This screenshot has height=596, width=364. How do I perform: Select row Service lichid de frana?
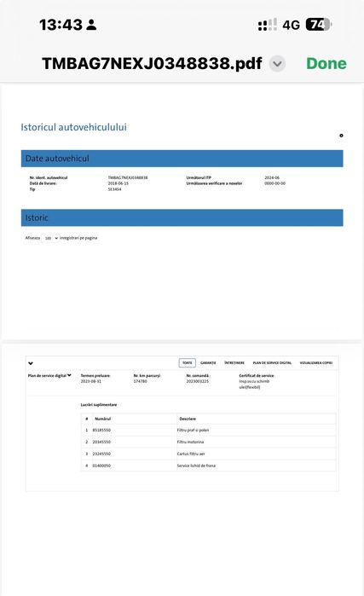coord(208,466)
